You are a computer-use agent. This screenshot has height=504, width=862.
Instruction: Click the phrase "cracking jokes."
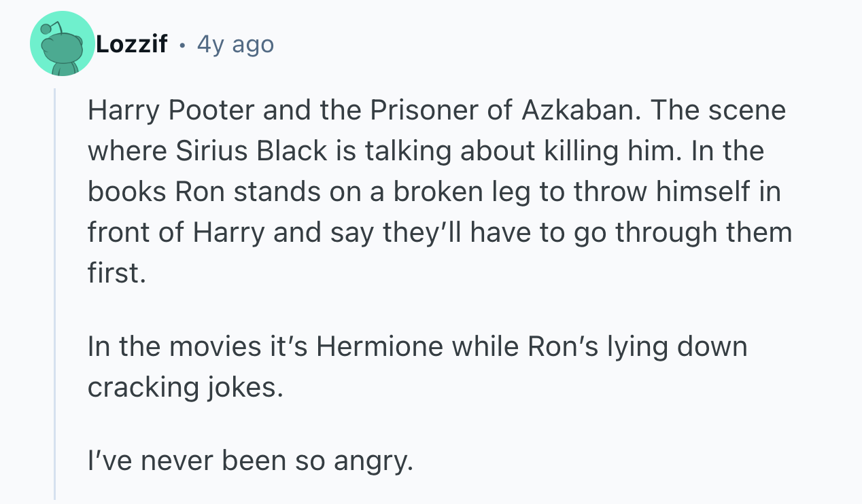[184, 387]
